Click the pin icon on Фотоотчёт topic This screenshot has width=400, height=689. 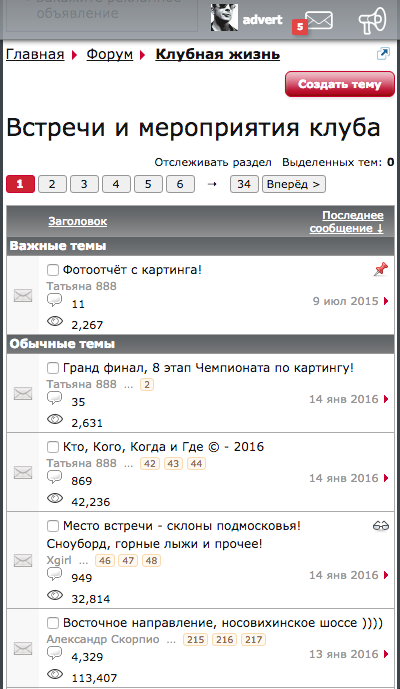coord(381,269)
